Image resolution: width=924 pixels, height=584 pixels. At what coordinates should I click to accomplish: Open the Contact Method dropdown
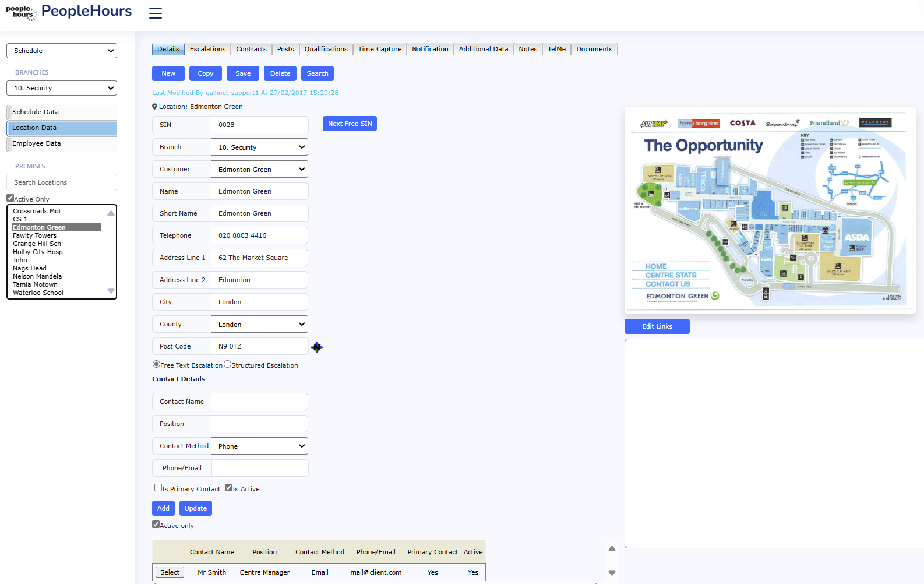259,446
